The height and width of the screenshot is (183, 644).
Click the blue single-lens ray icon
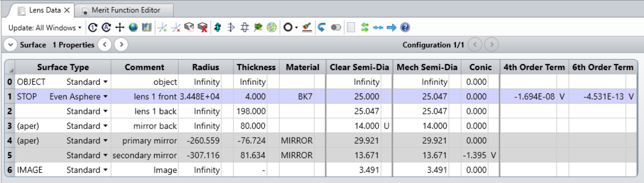point(232,28)
